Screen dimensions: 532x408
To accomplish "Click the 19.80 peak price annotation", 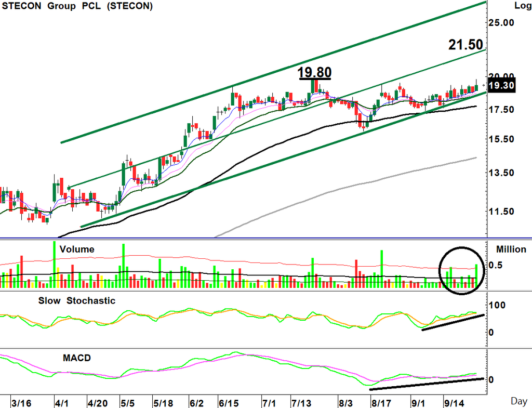I will pos(314,72).
